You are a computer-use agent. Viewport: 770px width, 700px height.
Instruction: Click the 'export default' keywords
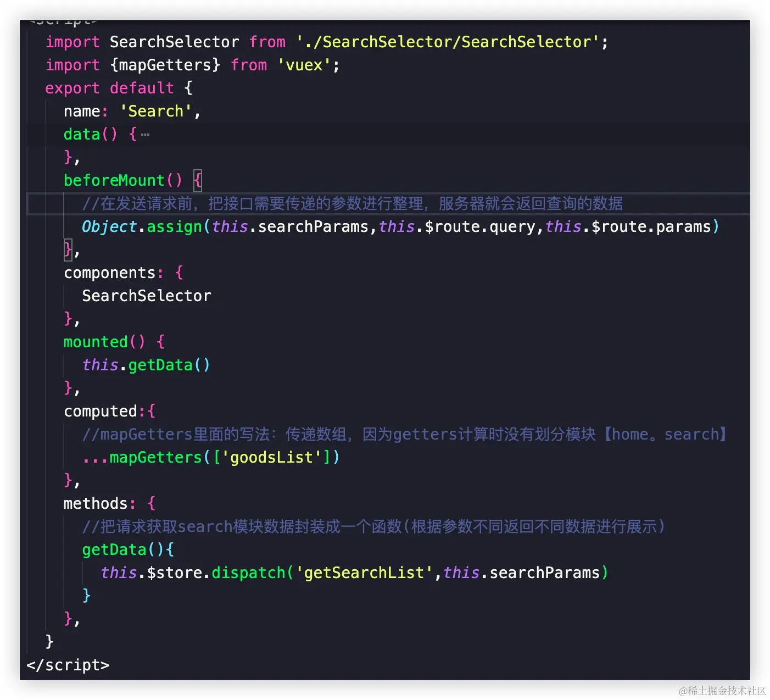109,88
